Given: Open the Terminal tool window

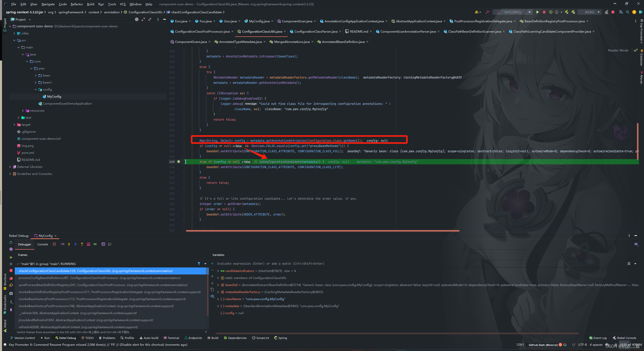Looking at the screenshot, I should pos(171,338).
